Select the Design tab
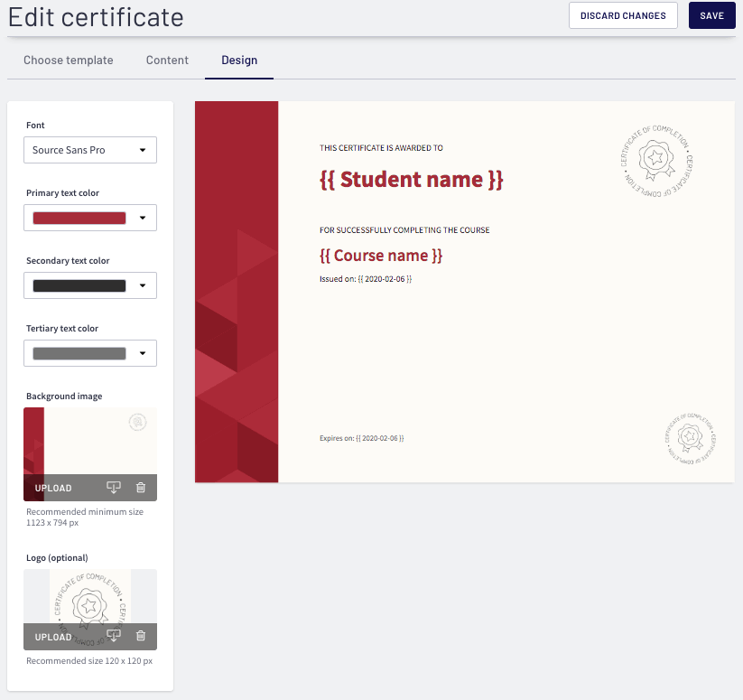Screen dimensions: 743x700 tap(239, 61)
